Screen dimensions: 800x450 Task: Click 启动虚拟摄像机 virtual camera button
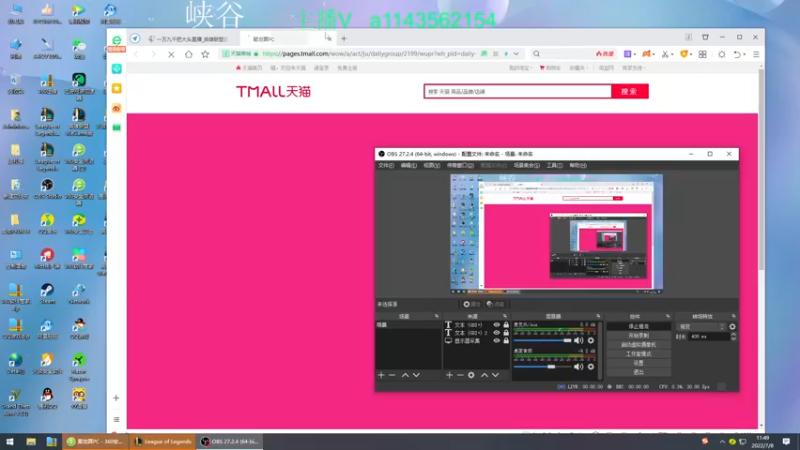(638, 344)
